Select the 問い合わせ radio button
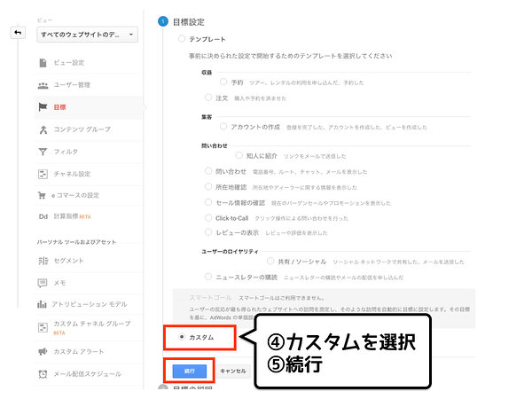 [x=208, y=171]
